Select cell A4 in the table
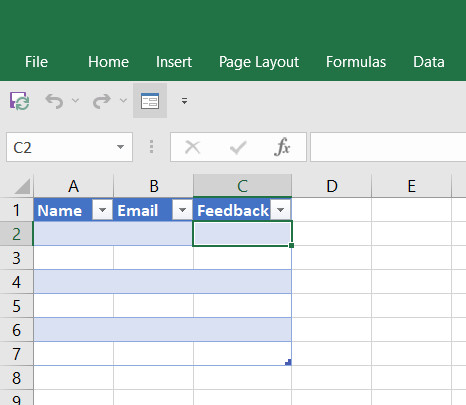Image resolution: width=466 pixels, height=405 pixels. click(73, 282)
